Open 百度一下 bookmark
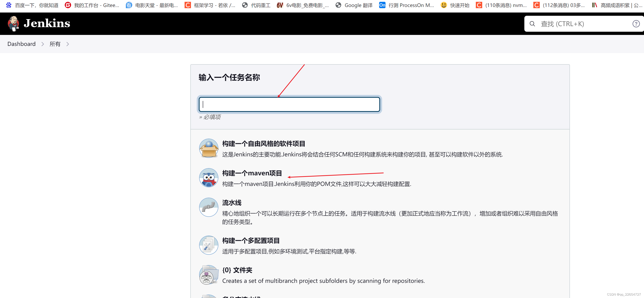Image resolution: width=644 pixels, height=298 pixels. pos(32,5)
